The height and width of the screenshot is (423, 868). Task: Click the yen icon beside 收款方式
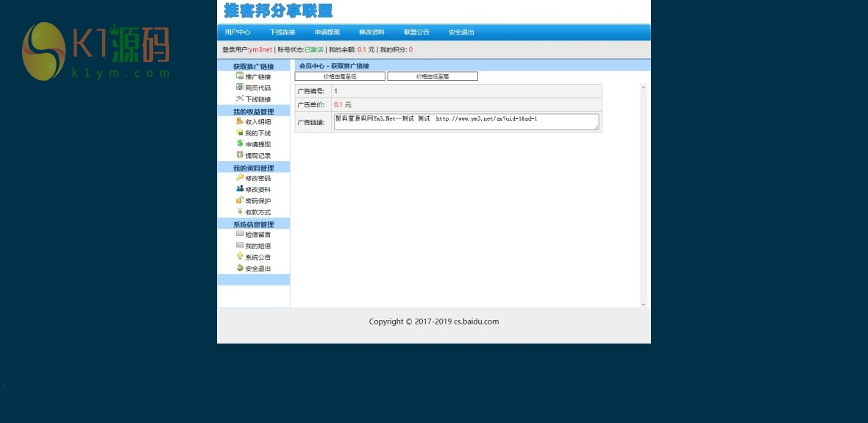pos(240,212)
